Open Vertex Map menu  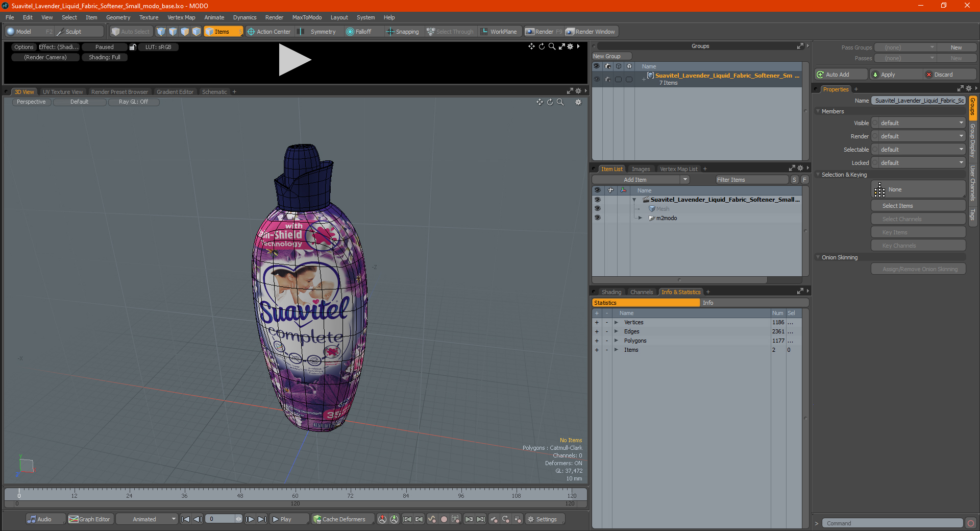point(181,17)
